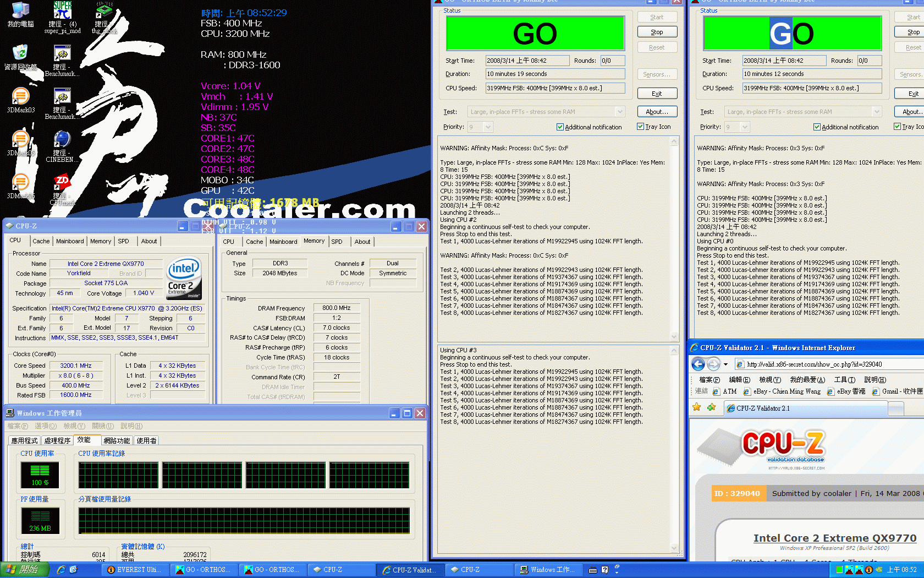Click the Intel Core 2 Extreme logo in CPU-Z

pos(184,279)
